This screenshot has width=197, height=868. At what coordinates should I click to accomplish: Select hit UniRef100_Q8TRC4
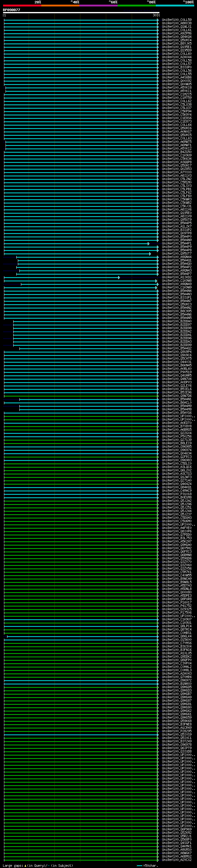176,629
